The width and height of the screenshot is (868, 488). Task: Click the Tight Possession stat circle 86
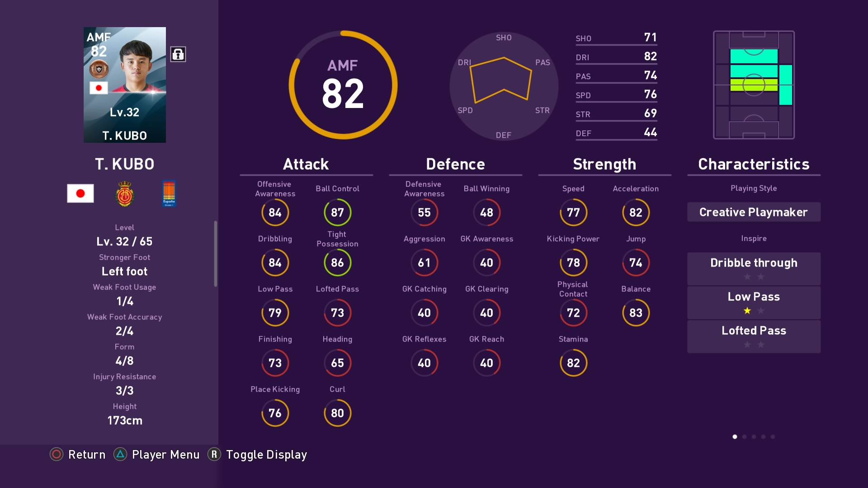[337, 263]
